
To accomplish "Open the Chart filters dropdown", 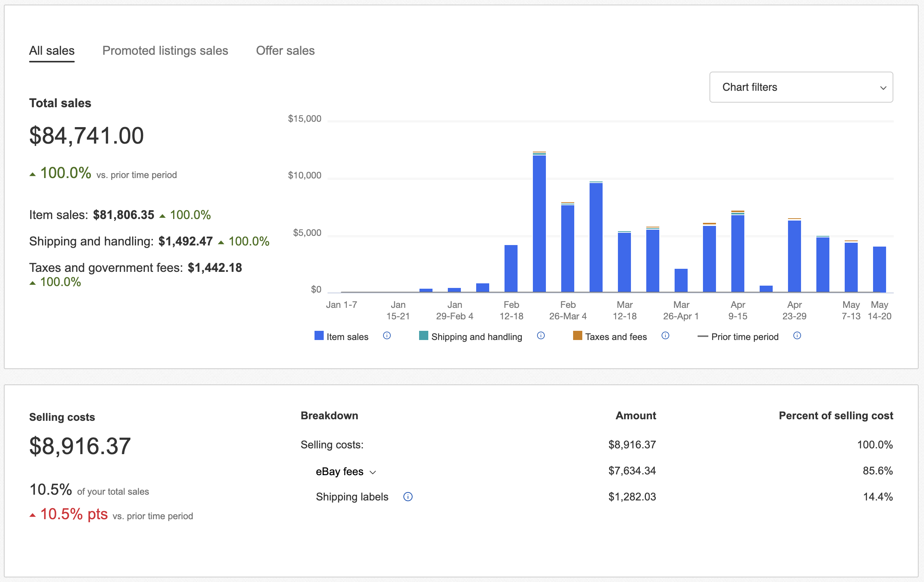I will tap(801, 87).
